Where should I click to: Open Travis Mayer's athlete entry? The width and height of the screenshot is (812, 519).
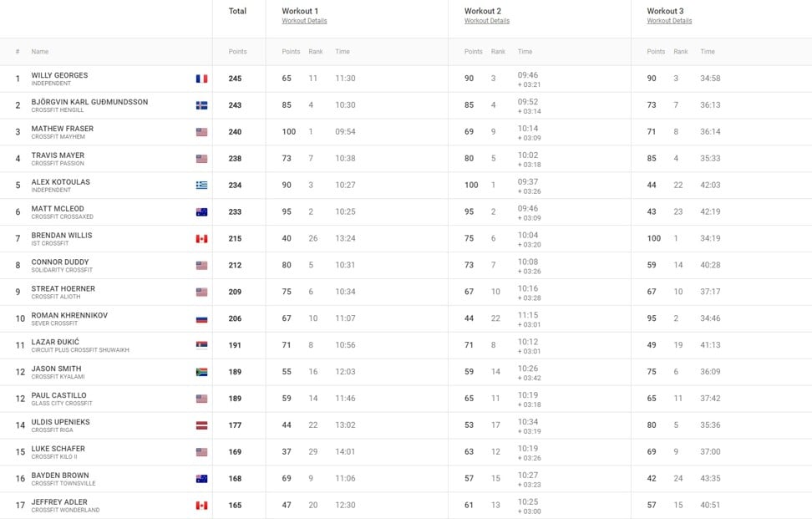point(58,155)
